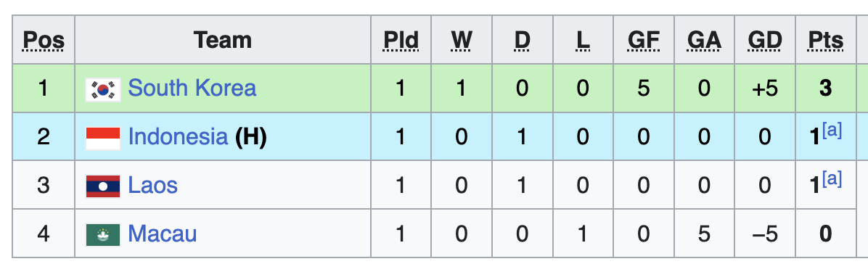Click the W column header
The width and height of the screenshot is (868, 264).
click(x=461, y=41)
